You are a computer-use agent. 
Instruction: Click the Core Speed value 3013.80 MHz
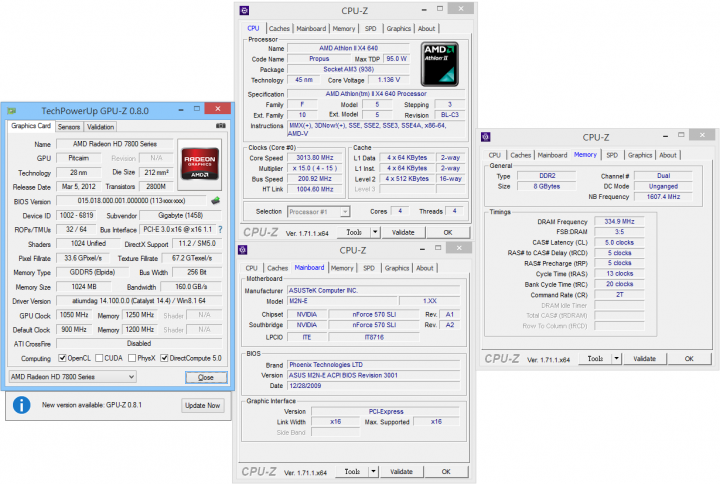(315, 158)
